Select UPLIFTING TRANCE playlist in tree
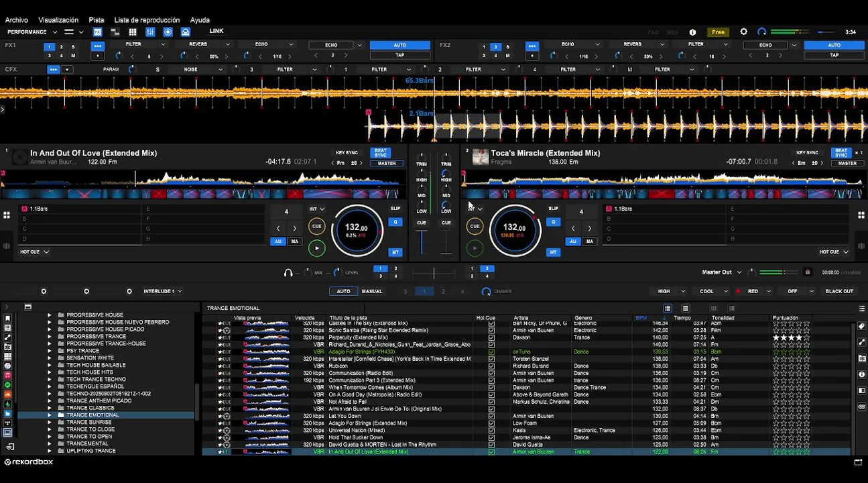868x483 pixels. point(90,451)
